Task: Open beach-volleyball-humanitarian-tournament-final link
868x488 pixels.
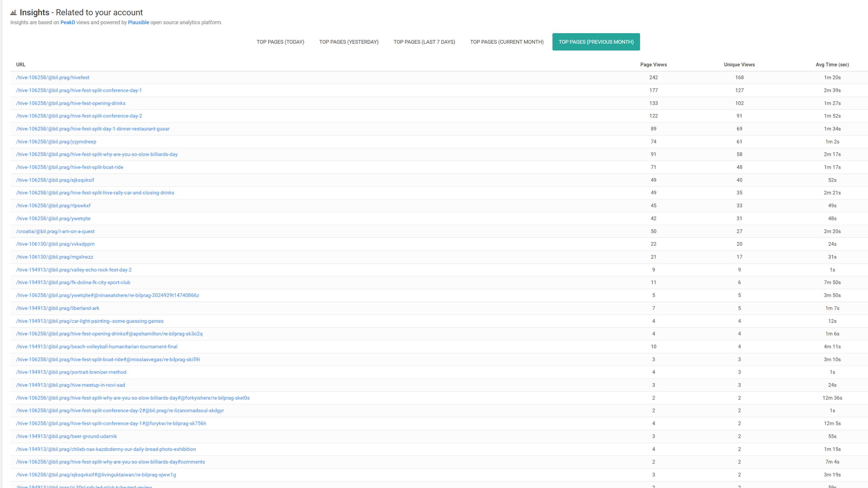Action: pos(97,346)
